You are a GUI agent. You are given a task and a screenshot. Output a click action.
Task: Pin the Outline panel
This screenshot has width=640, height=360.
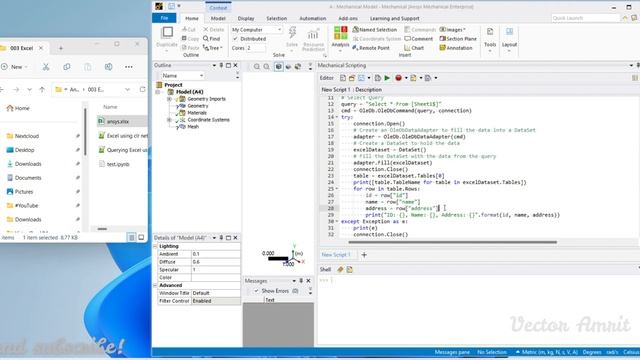[x=222, y=65]
